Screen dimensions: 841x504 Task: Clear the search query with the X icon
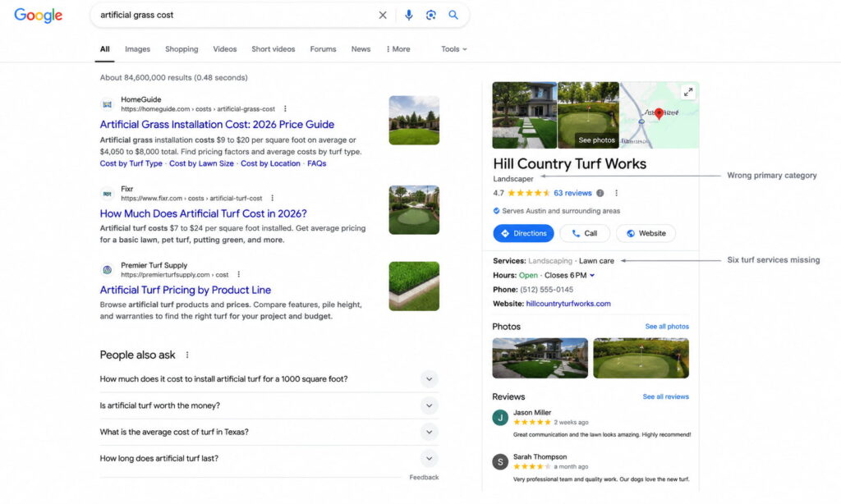tap(383, 15)
